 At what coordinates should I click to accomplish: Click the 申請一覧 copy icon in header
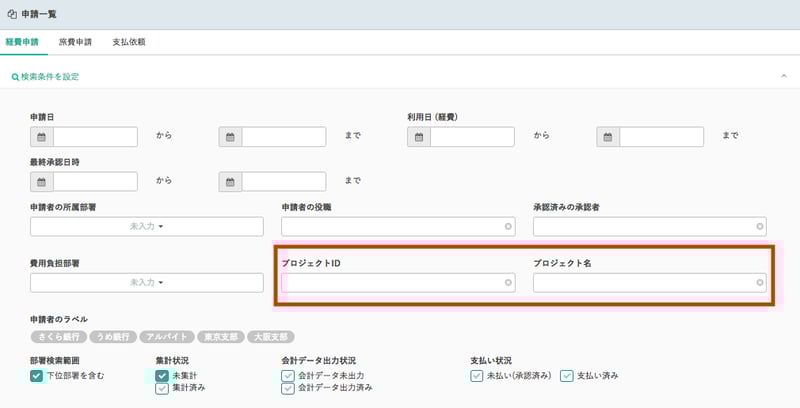point(12,14)
